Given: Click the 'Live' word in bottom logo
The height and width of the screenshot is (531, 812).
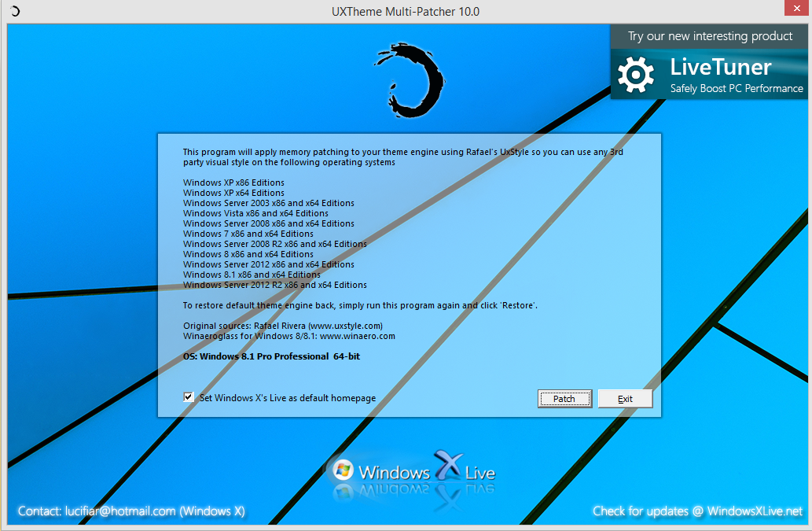Looking at the screenshot, I should (480, 473).
